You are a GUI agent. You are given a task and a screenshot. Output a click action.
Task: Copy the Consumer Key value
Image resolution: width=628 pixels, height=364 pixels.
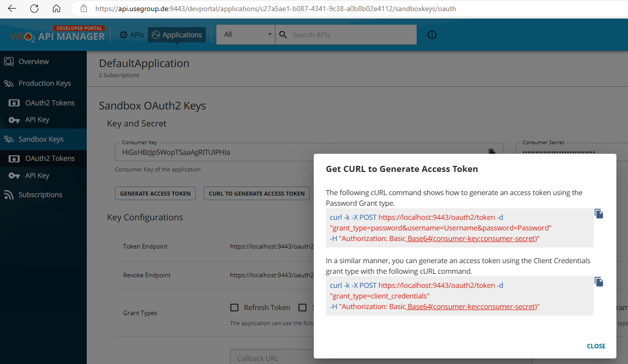click(491, 151)
